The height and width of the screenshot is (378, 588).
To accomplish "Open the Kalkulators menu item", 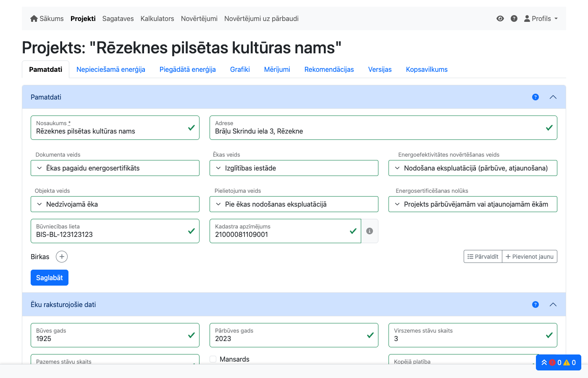I will [x=157, y=18].
